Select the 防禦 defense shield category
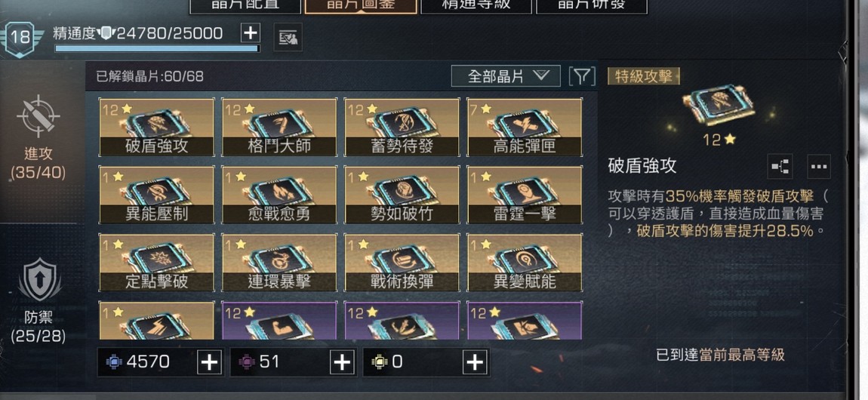The image size is (868, 400). click(x=38, y=302)
